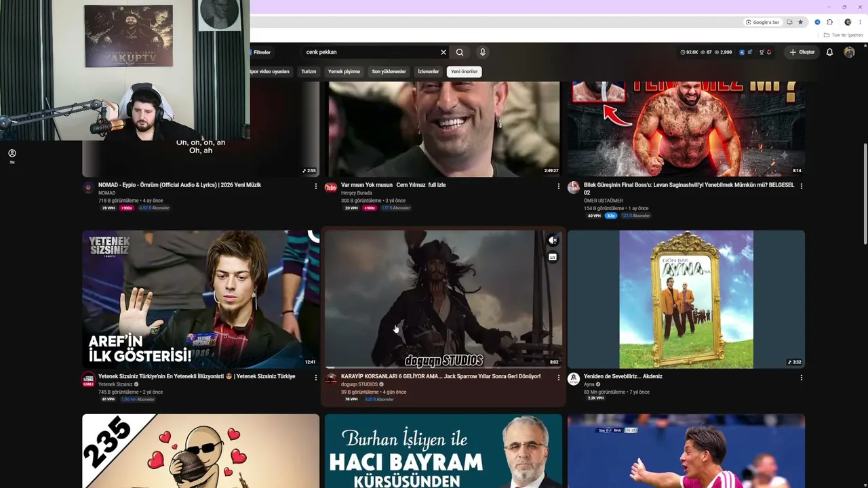Select the Turizm filter chip

point(309,71)
